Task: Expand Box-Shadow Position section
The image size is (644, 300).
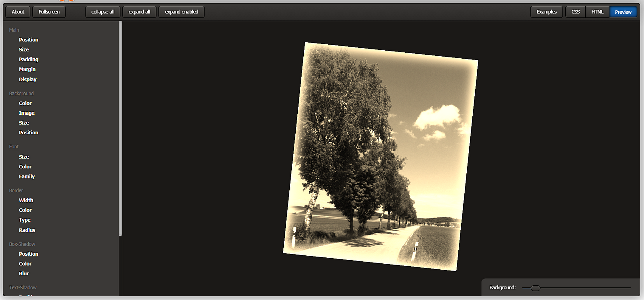Action: coord(29,254)
